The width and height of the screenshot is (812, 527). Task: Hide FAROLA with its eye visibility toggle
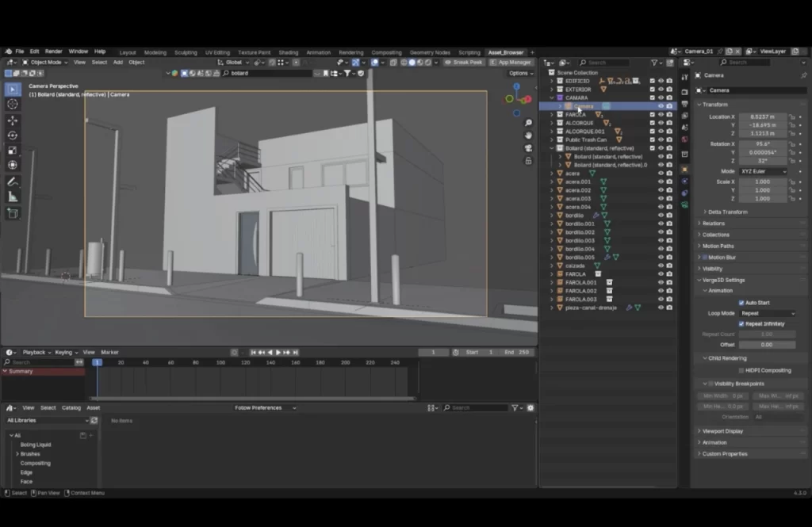pos(661,114)
